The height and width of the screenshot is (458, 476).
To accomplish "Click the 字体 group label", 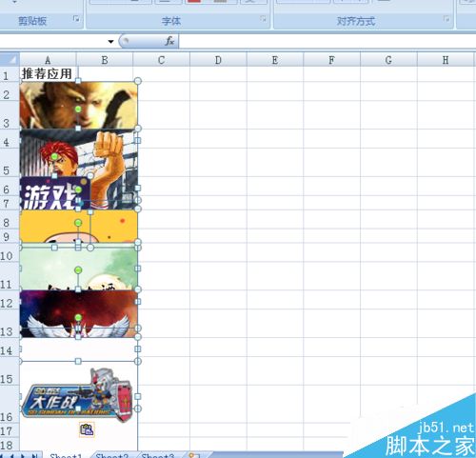I will click(171, 21).
